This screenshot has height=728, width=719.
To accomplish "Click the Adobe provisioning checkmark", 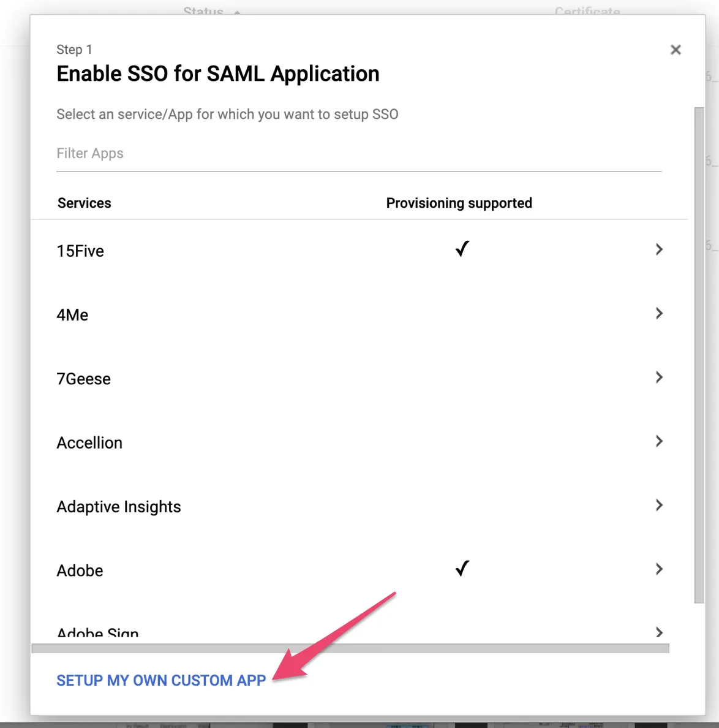I will 462,569.
